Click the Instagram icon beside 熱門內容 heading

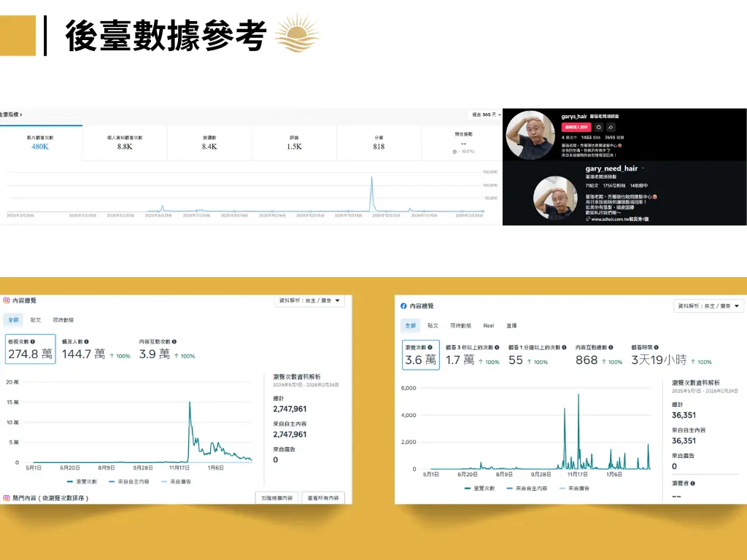[7, 498]
